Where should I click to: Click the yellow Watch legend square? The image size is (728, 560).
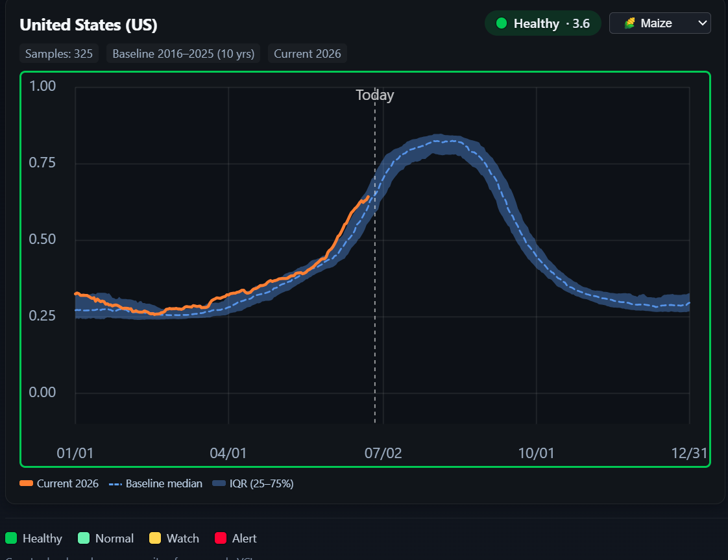pyautogui.click(x=155, y=538)
